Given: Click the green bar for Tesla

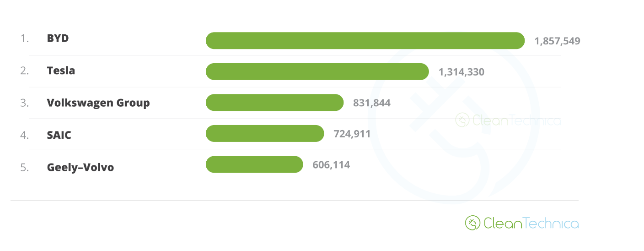Looking at the screenshot, I should pos(317,71).
